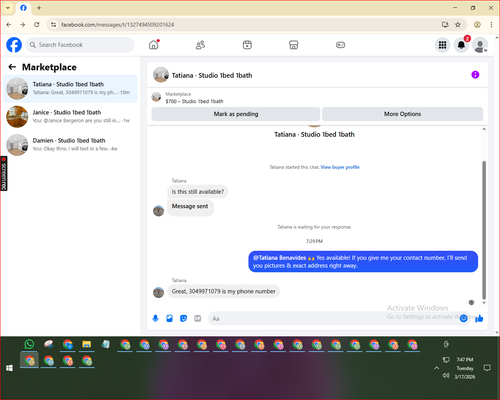Open the emoji picker in message box
The width and height of the screenshot is (500, 400).
click(463, 319)
